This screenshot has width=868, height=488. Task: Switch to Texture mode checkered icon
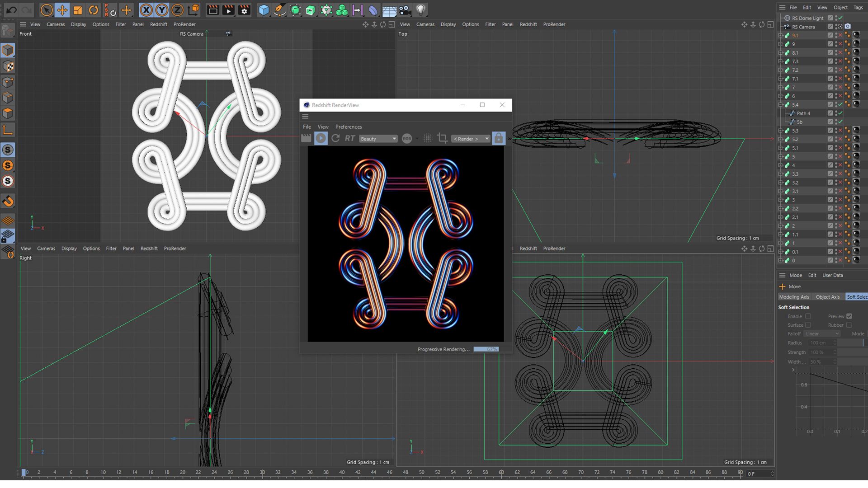[8, 66]
